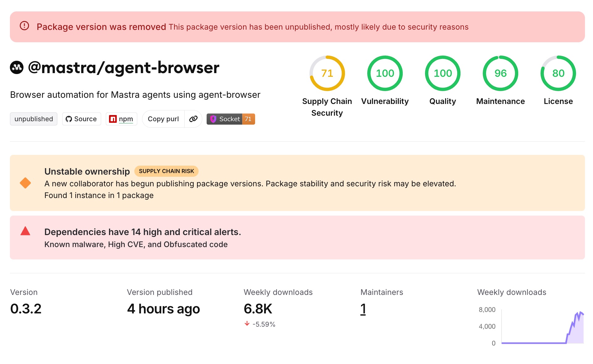593x364 pixels.
Task: Click the Mastra logo icon beside package name
Action: click(x=17, y=68)
